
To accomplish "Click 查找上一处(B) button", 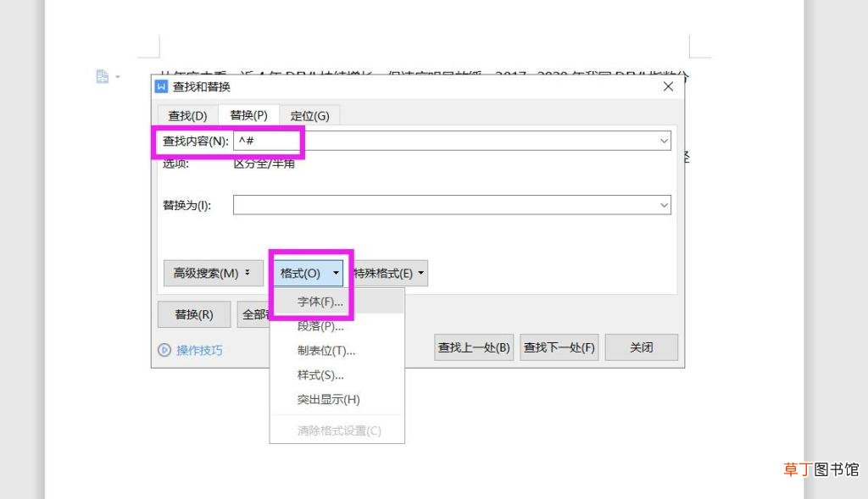I will click(474, 347).
